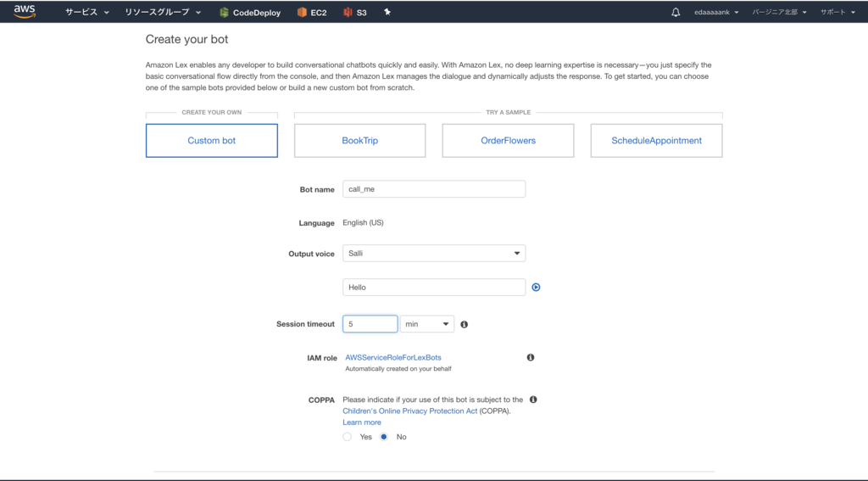Image resolution: width=868 pixels, height=481 pixels.
Task: Open the Output voice Salli dropdown
Action: (434, 254)
